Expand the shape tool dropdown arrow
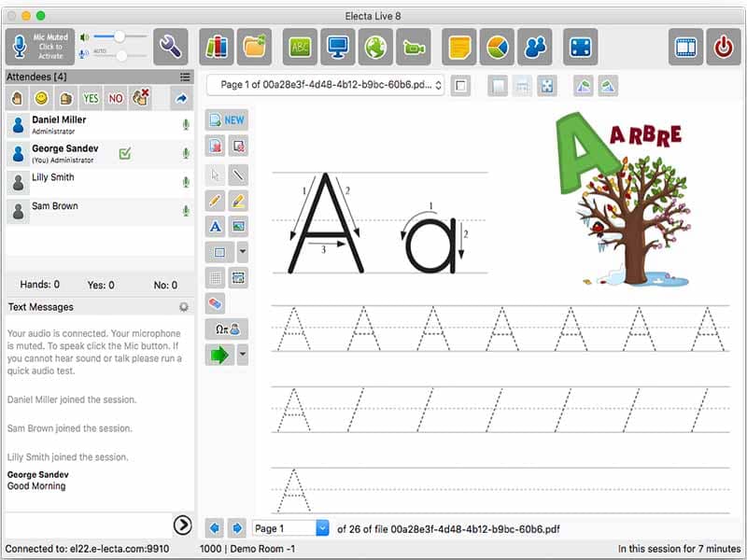The width and height of the screenshot is (747, 560). point(243,252)
